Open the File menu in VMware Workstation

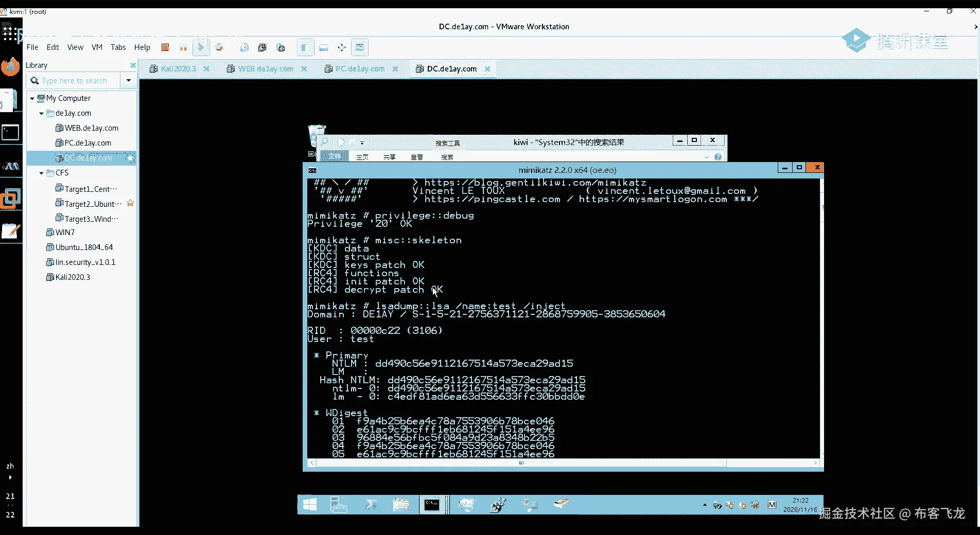pyautogui.click(x=32, y=47)
